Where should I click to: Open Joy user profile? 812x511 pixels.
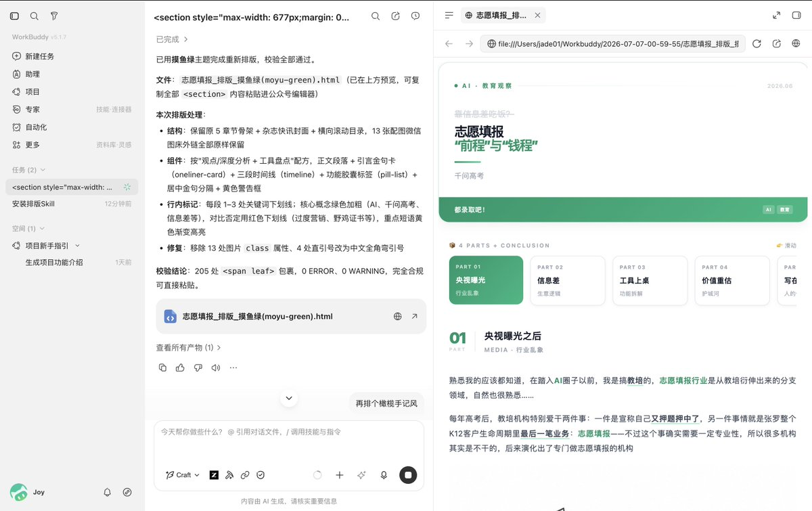(28, 492)
